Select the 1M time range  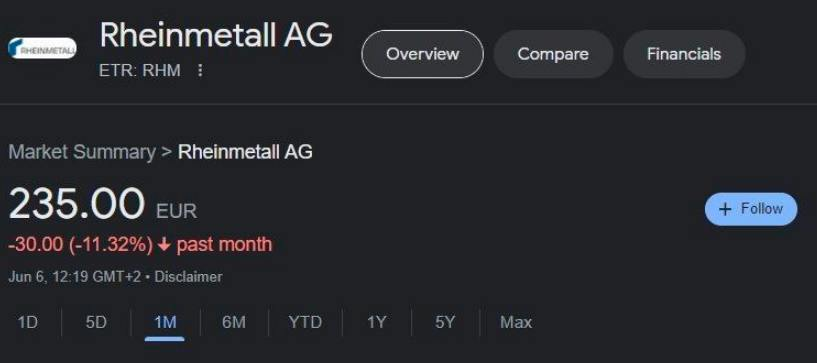click(x=165, y=322)
